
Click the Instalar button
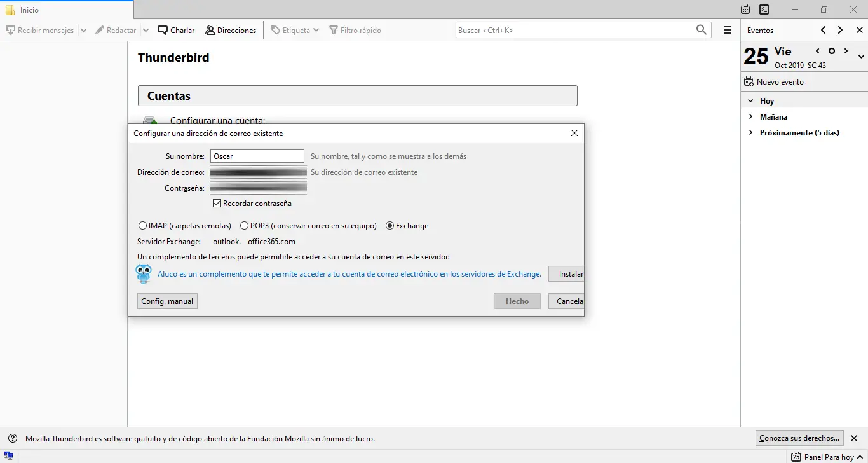[566, 274]
